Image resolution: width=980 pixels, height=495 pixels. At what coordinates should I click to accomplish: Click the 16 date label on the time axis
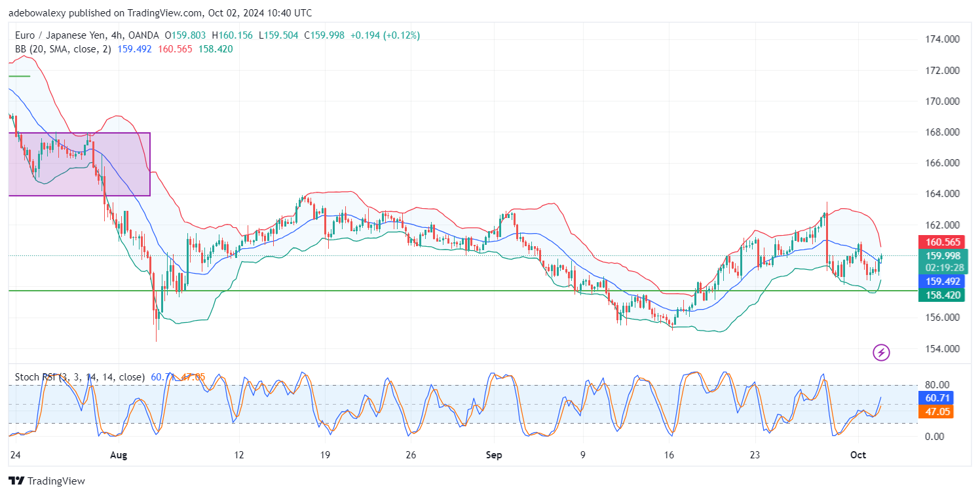pos(669,454)
